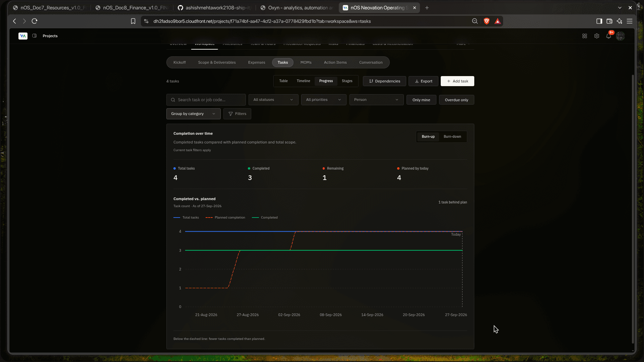Expand the Group by category dropdown
This screenshot has width=644, height=362.
[194, 114]
